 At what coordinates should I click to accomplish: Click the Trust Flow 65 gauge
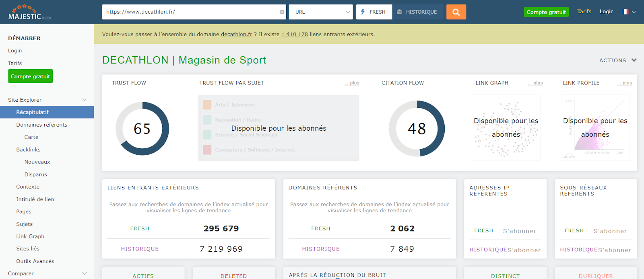[142, 129]
